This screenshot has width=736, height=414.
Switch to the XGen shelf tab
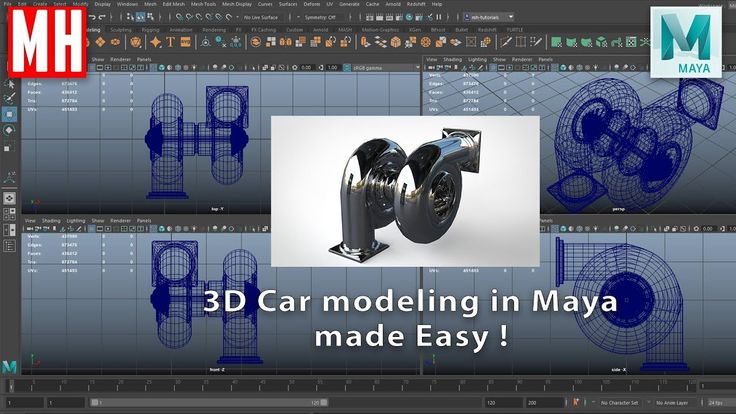415,30
